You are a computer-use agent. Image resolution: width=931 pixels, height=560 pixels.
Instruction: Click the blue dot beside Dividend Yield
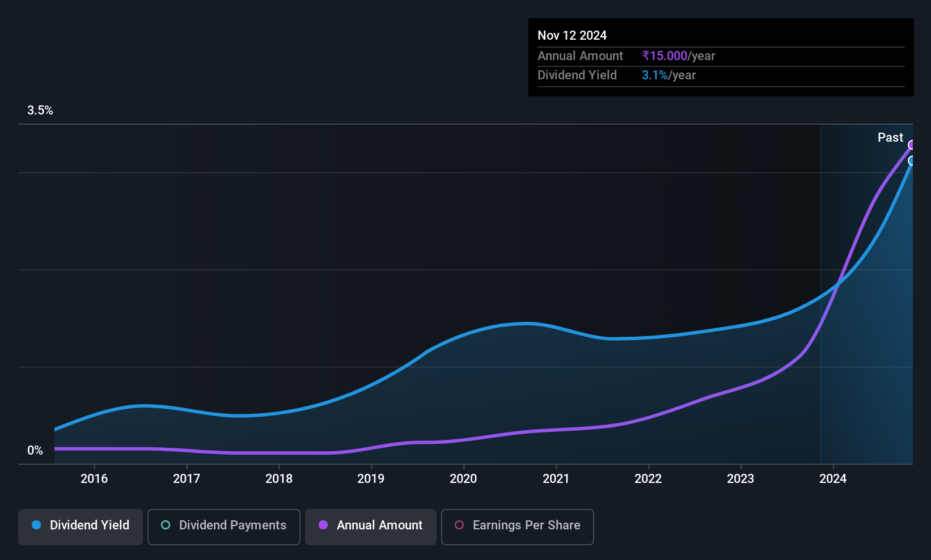36,525
